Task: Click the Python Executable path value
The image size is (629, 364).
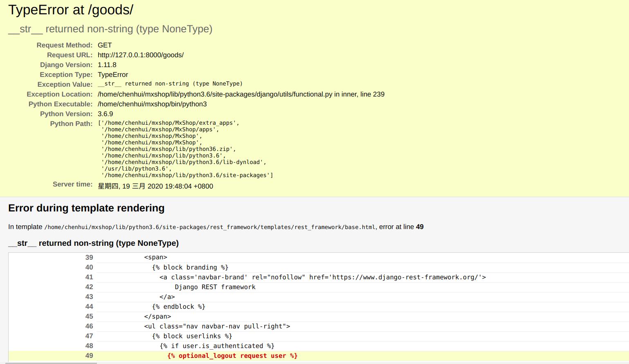Action: [x=152, y=104]
